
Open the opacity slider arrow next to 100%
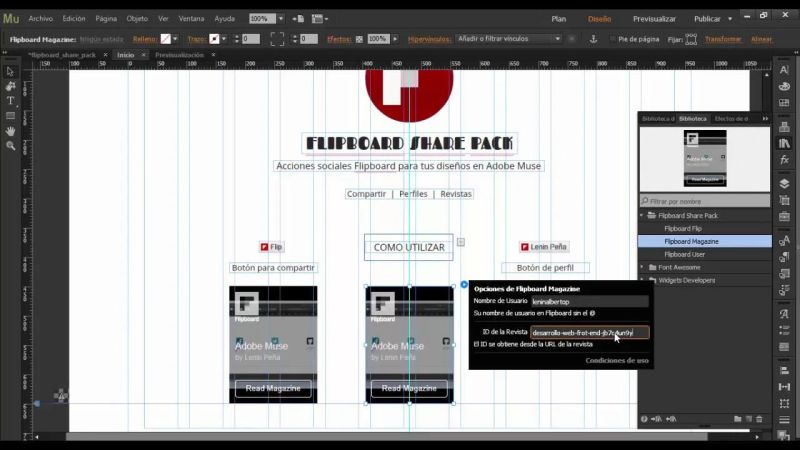click(395, 39)
